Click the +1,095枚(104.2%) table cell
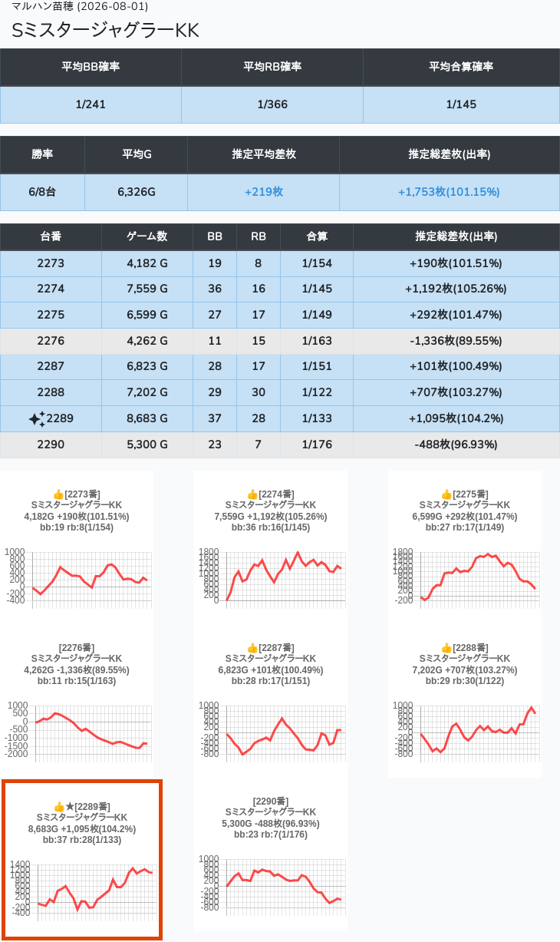 click(x=456, y=418)
